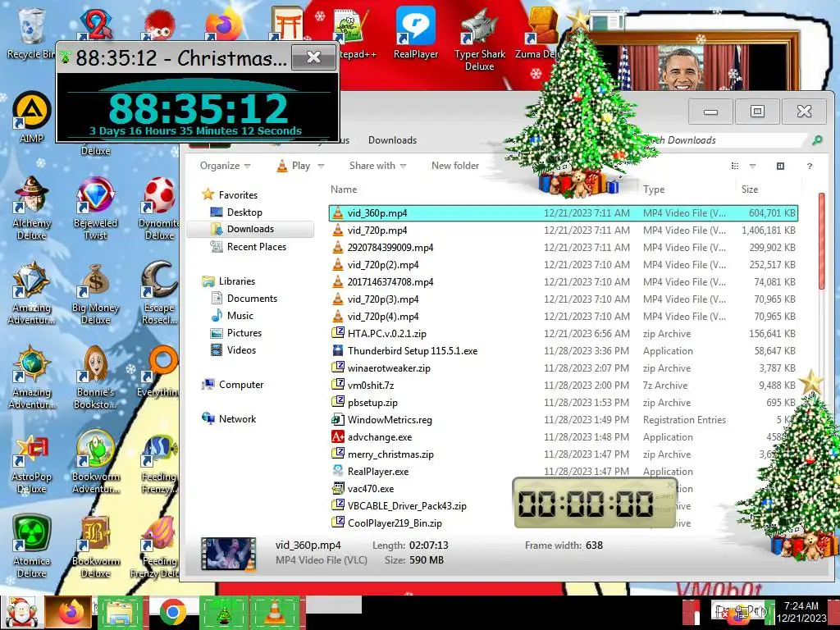Click the file list vertical scrollbar
The image size is (840, 630).
[x=822, y=241]
